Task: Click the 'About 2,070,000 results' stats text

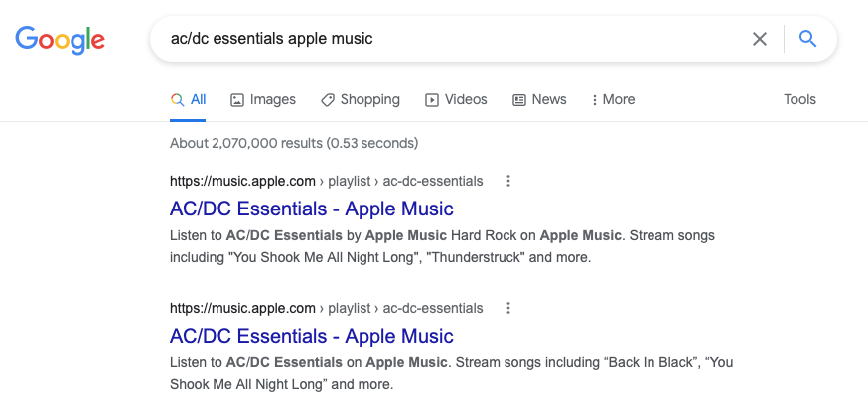Action: [294, 143]
